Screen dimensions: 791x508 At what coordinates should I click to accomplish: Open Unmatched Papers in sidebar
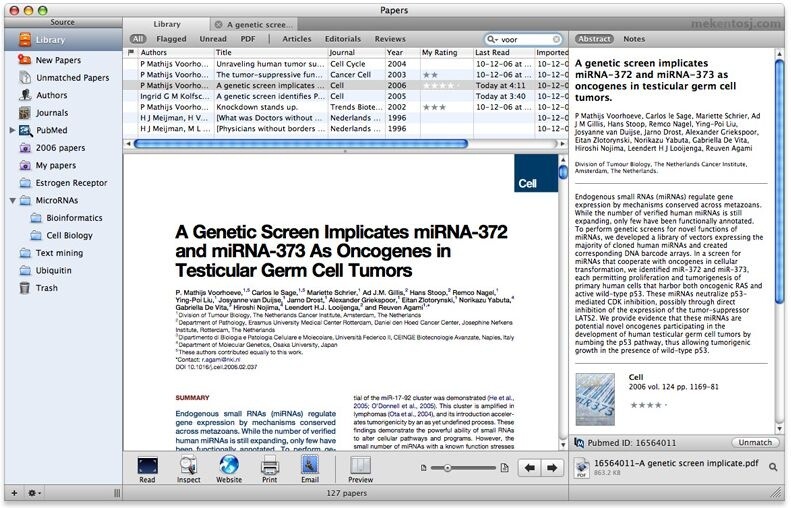pos(72,78)
